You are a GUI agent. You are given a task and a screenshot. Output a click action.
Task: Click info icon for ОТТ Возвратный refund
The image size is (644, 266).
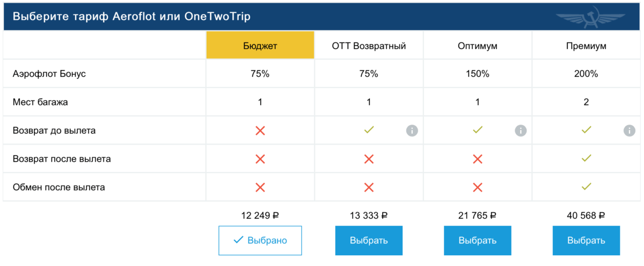tap(412, 131)
